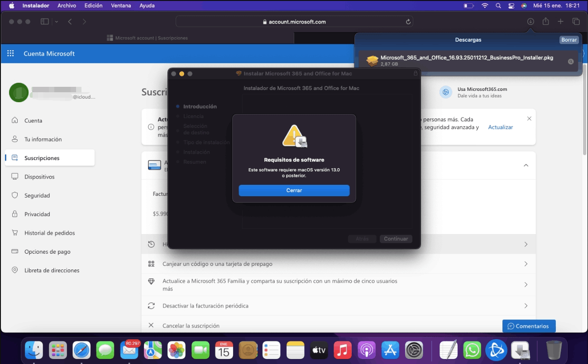Open Control Center in menu bar
The image size is (588, 364).
click(x=511, y=6)
